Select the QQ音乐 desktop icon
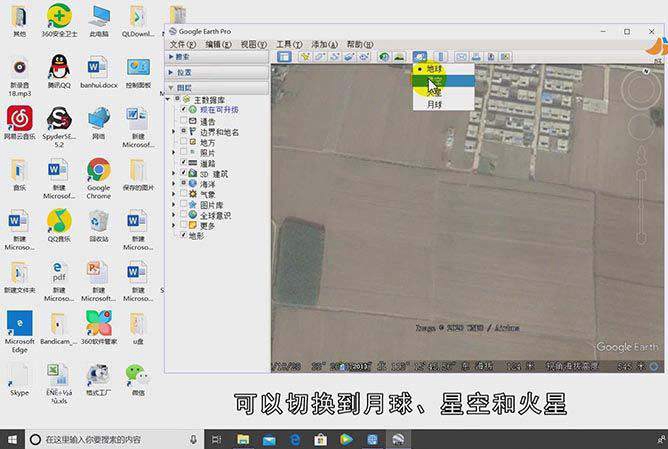Image resolution: width=668 pixels, height=449 pixels. 59,225
